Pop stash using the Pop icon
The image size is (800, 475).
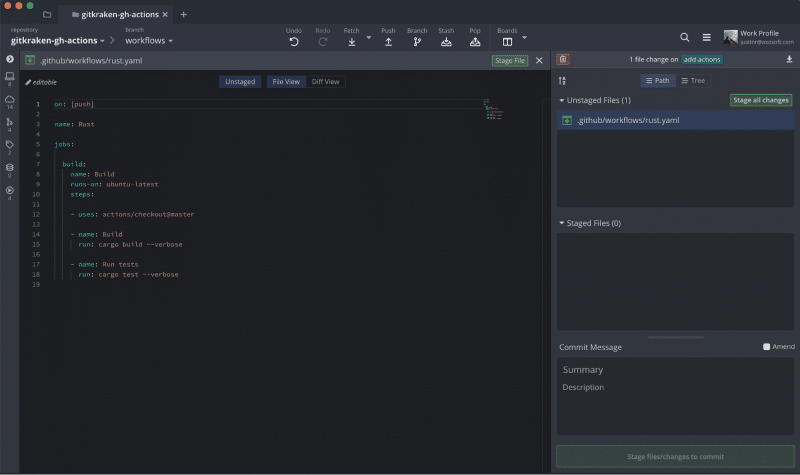(475, 42)
